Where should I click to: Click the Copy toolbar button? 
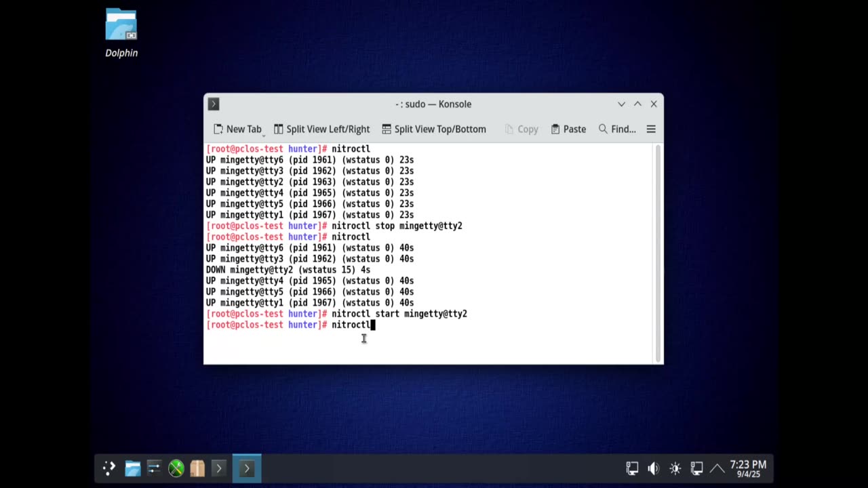[x=521, y=129]
